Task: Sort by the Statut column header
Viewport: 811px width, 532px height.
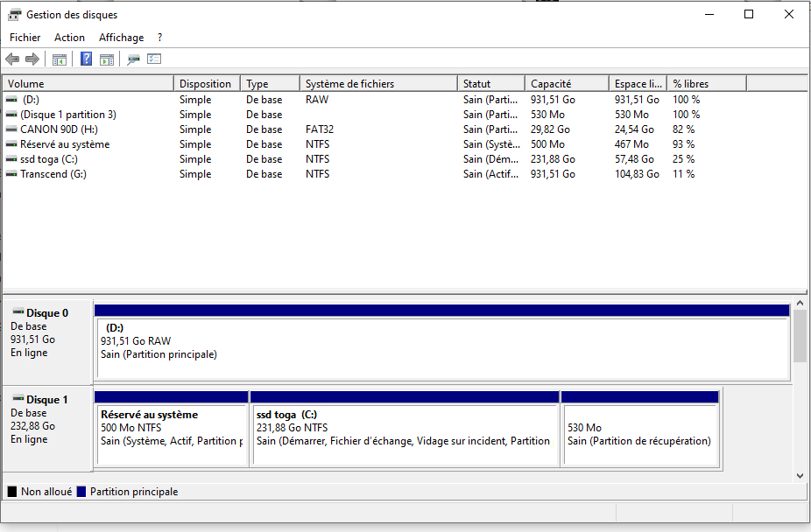Action: [x=492, y=84]
